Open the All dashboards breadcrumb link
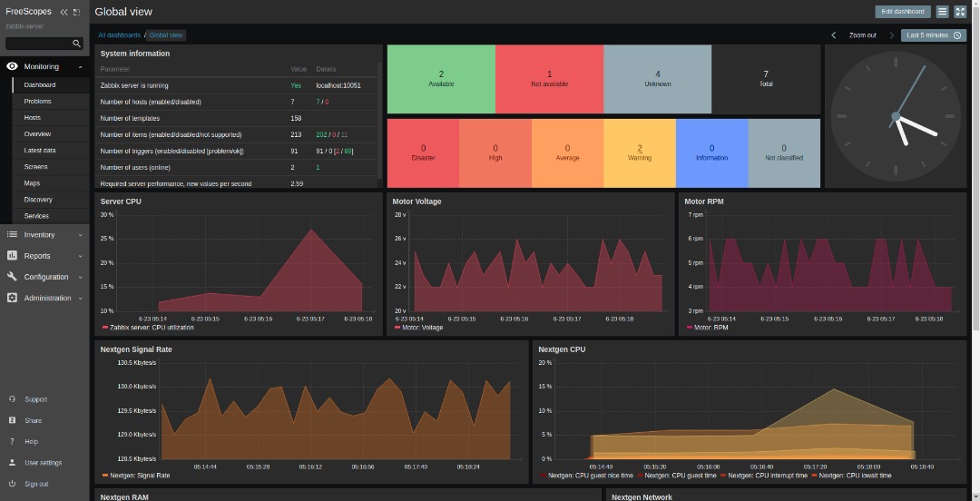Image resolution: width=980 pixels, height=501 pixels. point(119,35)
